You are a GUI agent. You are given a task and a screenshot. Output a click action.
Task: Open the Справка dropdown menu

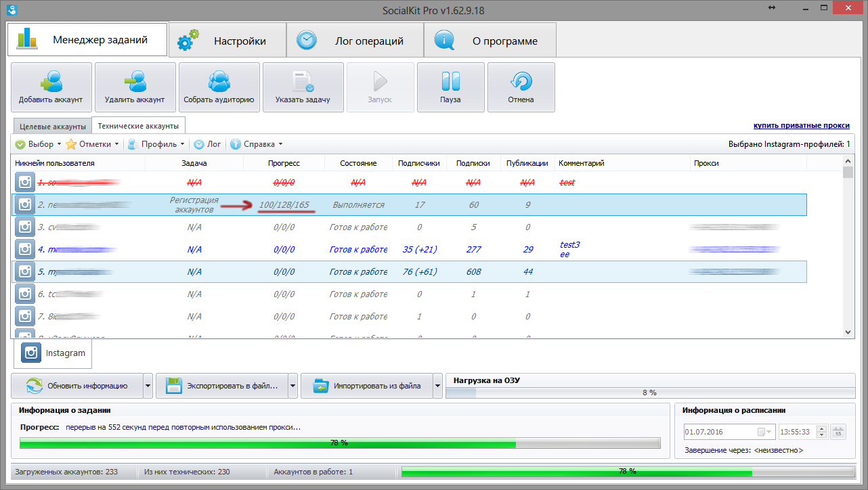pyautogui.click(x=256, y=144)
